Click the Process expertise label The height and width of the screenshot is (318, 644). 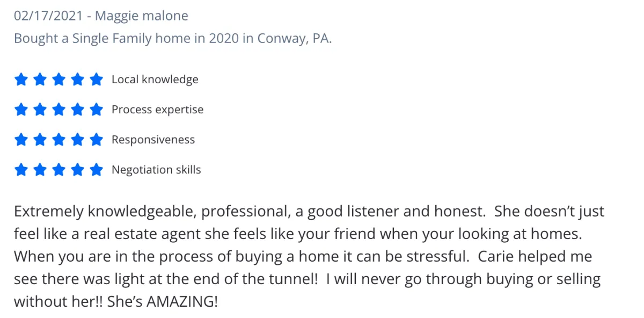click(158, 110)
